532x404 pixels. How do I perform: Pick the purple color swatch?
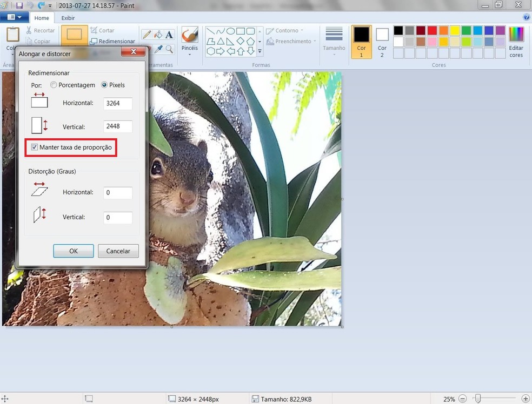click(x=500, y=30)
